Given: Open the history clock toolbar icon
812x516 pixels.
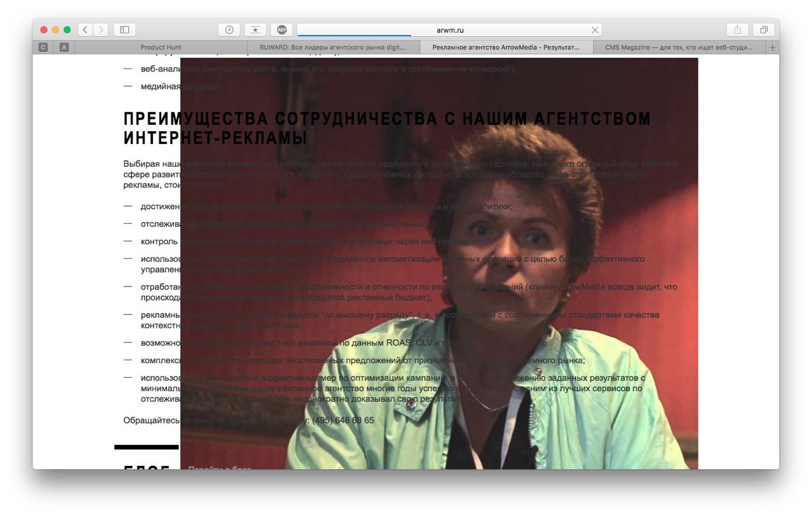Looking at the screenshot, I should (229, 30).
